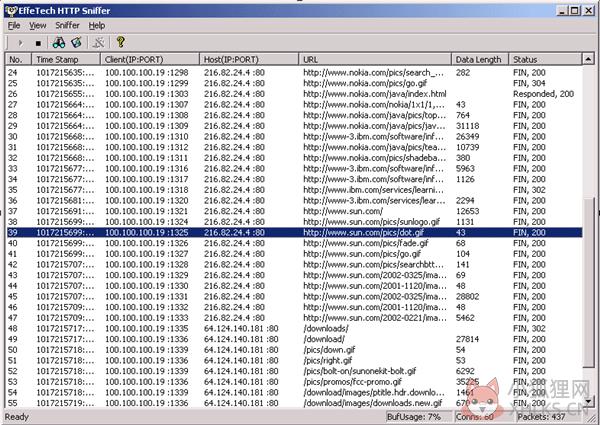
Task: Click data length 2294 in row 36
Action: click(465, 201)
